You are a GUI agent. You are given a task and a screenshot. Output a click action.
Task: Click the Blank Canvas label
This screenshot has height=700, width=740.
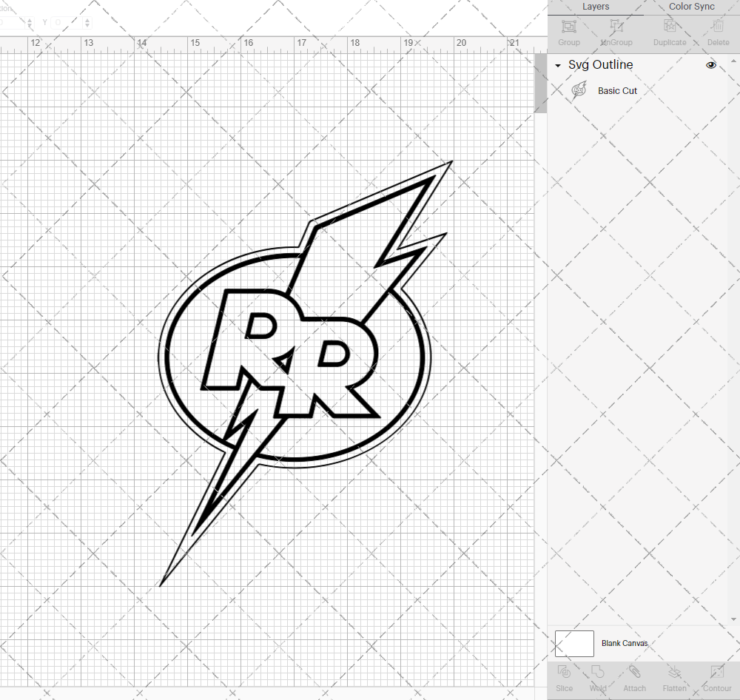tap(625, 643)
